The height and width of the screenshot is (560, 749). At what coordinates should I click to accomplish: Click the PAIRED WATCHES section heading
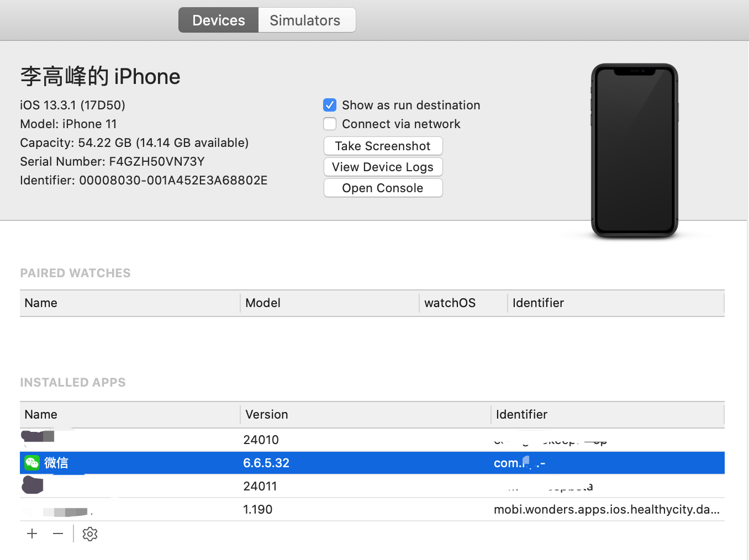(x=75, y=273)
